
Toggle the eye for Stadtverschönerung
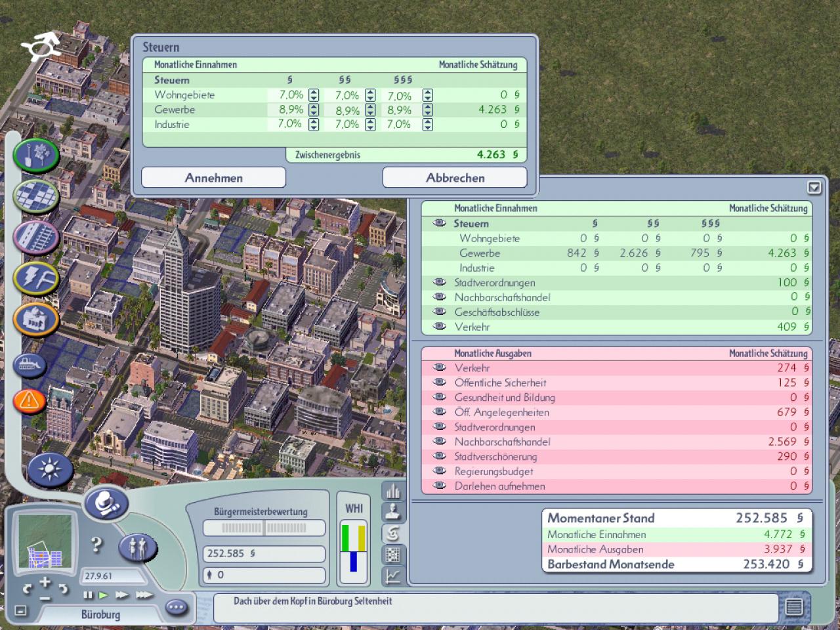pyautogui.click(x=440, y=456)
